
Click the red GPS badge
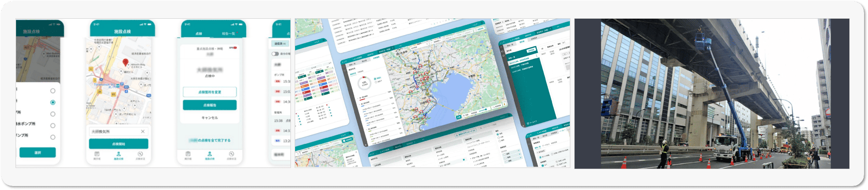(x=233, y=48)
